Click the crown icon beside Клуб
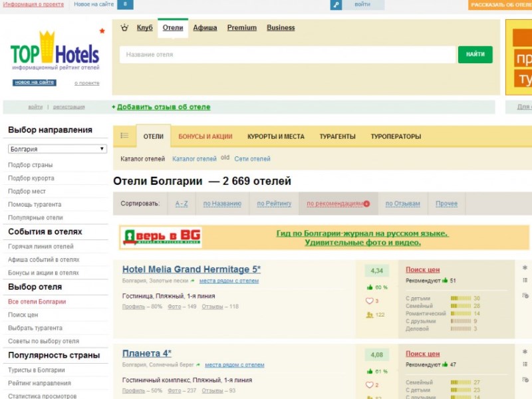The width and height of the screenshot is (532, 399). click(x=124, y=28)
